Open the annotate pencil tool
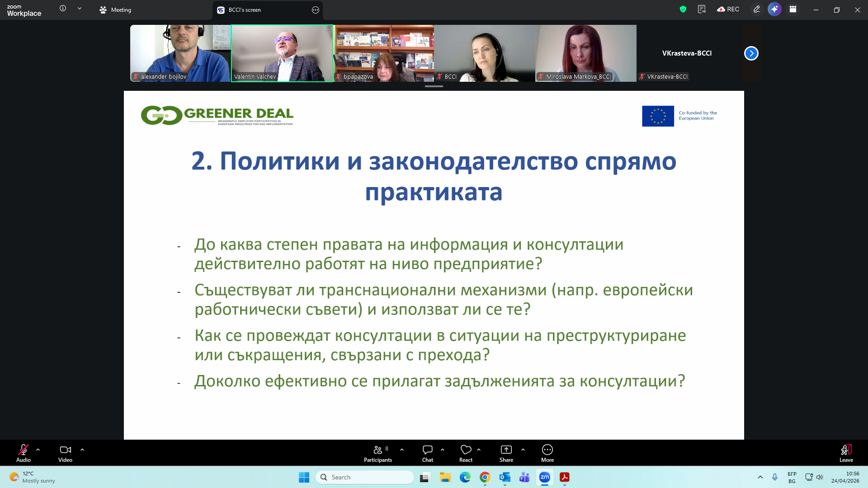Viewport: 868px width, 488px height. (756, 9)
